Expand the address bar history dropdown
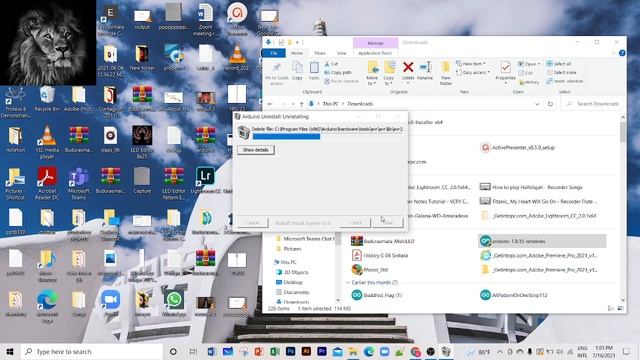The image size is (640, 360). click(x=537, y=104)
